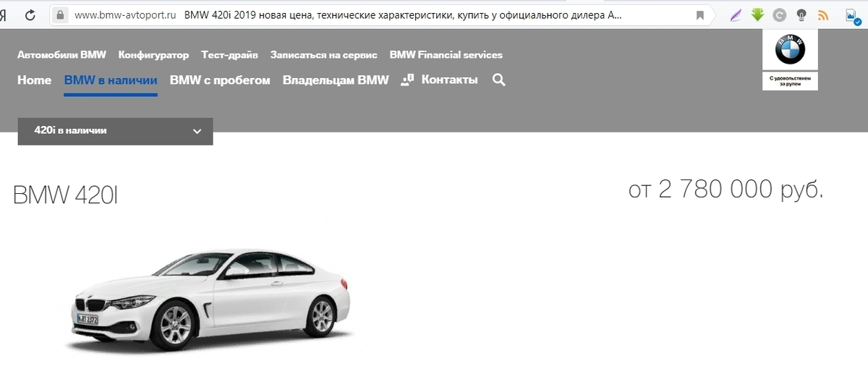Open the purple feather extension
Viewport: 868px width, 374px height.
736,14
